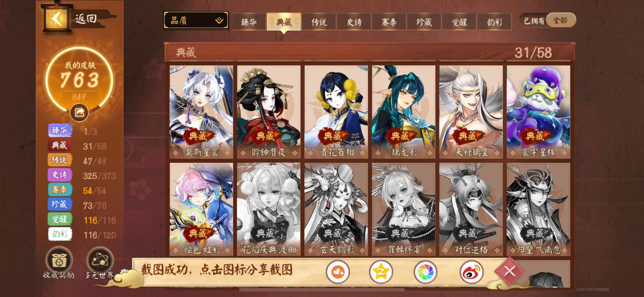
Task: Switch the filter toggle to 全部
Action: click(x=560, y=20)
